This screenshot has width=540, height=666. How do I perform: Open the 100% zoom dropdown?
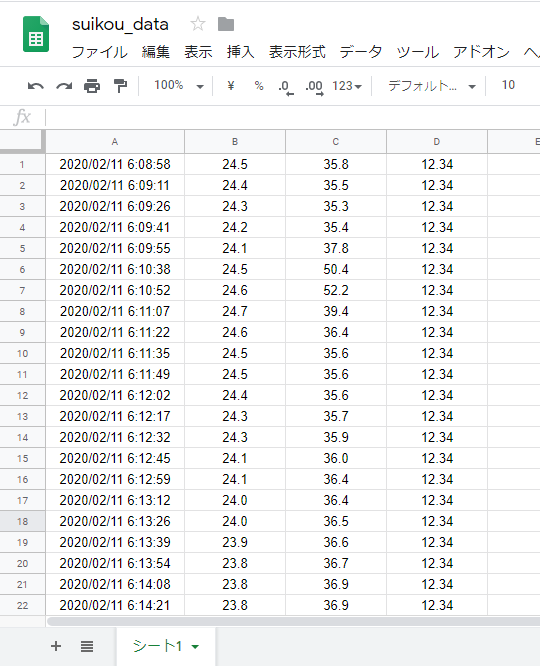[179, 85]
